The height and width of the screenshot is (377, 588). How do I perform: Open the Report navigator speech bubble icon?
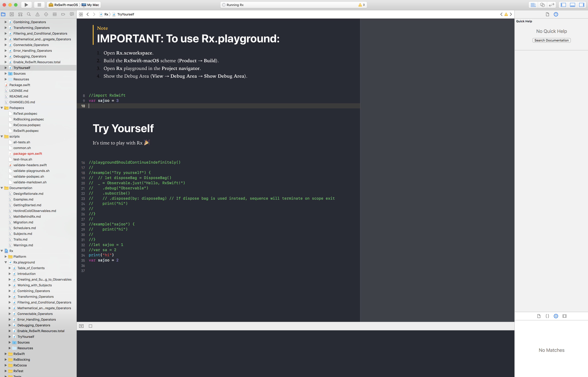(x=72, y=14)
